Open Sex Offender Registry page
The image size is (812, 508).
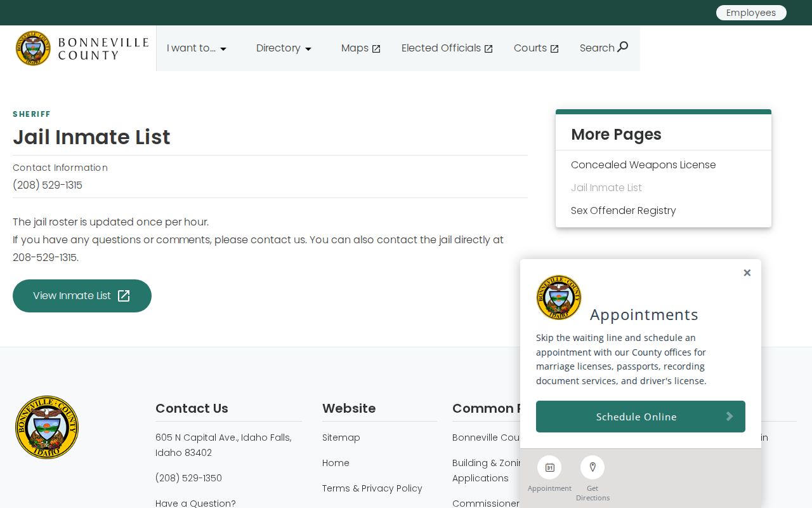click(x=624, y=211)
